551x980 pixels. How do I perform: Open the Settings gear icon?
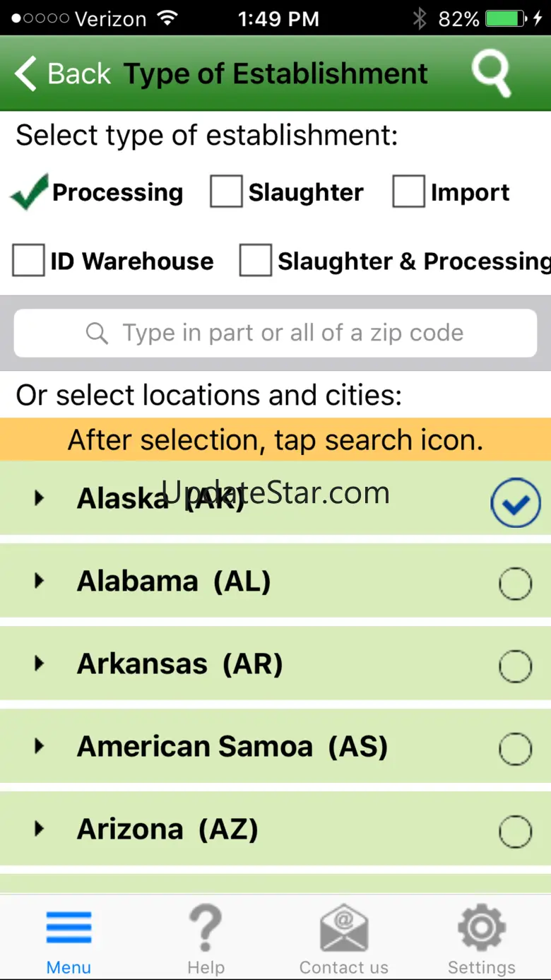pos(482,927)
